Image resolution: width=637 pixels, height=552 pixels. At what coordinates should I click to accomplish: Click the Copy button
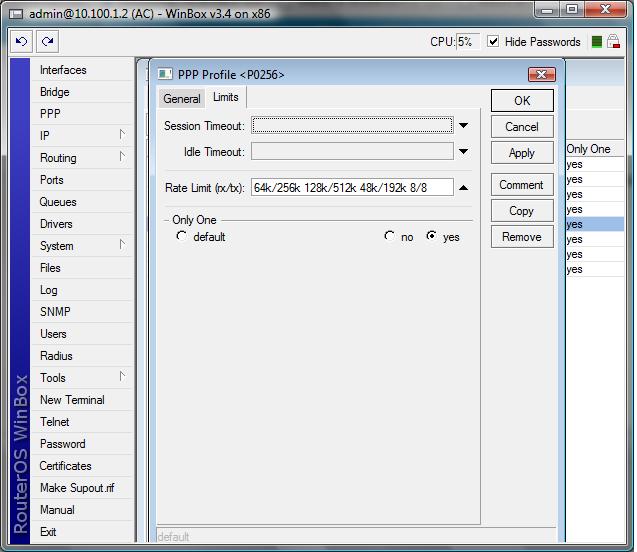pos(522,211)
